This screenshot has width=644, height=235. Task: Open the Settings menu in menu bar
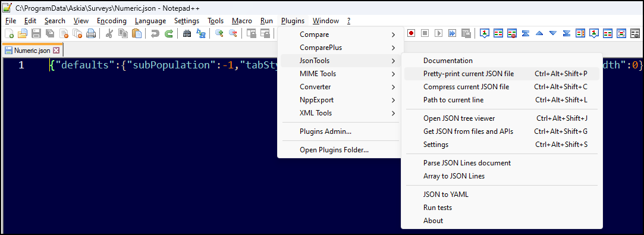(187, 21)
